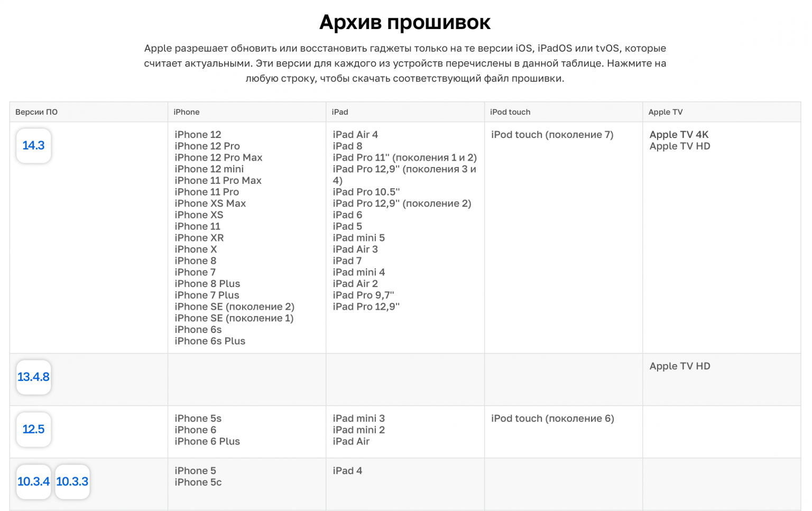Image resolution: width=812 pixels, height=511 pixels.
Task: Pick iPhone XS firmware row
Action: point(199,215)
